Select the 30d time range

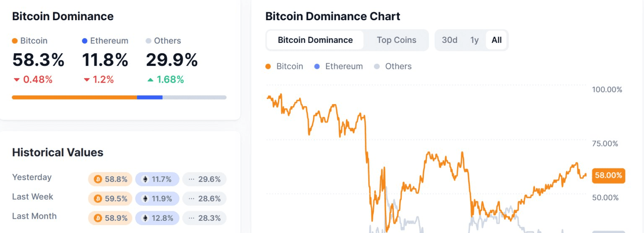coord(449,40)
